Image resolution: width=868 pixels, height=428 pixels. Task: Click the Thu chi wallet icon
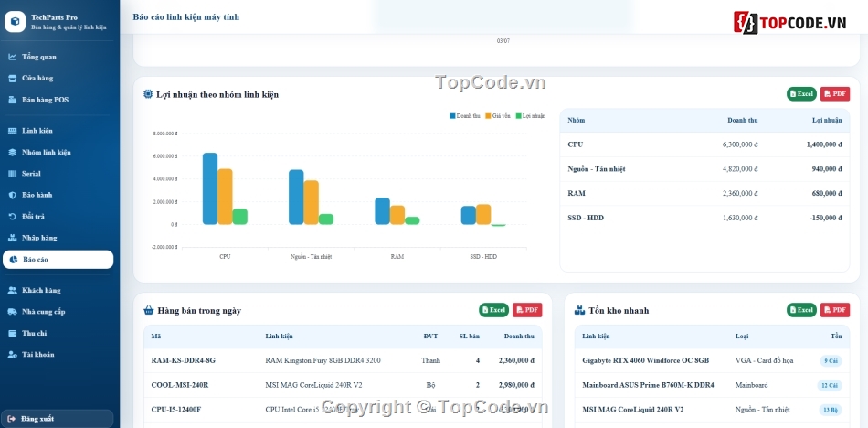click(12, 333)
